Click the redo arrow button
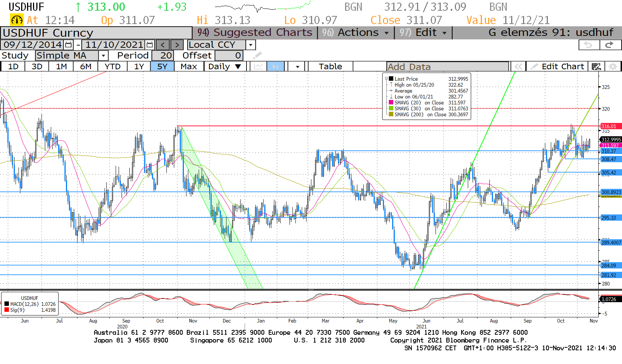The width and height of the screenshot is (622, 364). (x=610, y=45)
